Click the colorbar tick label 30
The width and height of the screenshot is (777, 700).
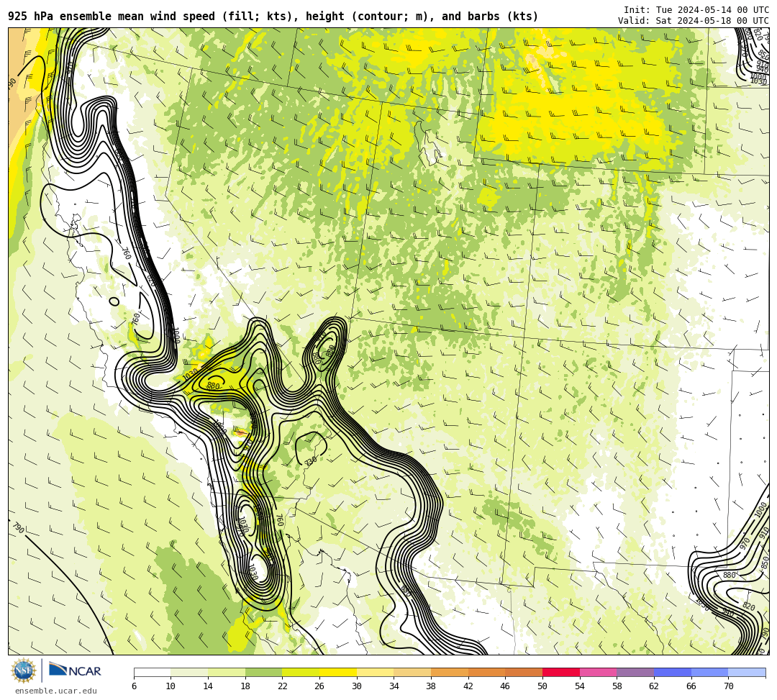(357, 686)
